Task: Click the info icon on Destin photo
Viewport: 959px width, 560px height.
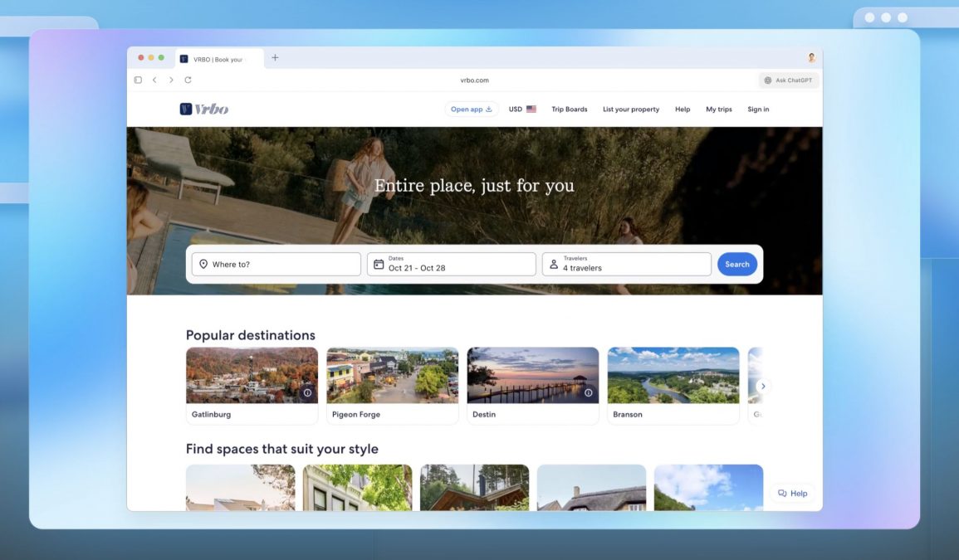Action: coord(589,392)
